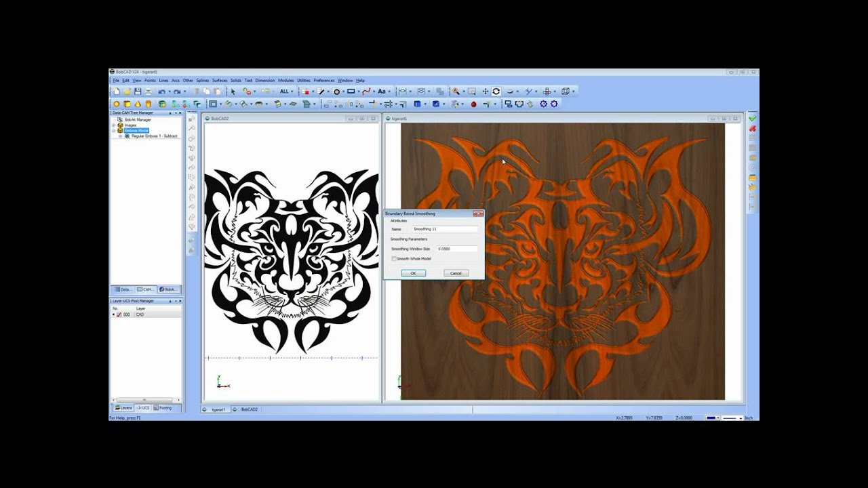Toggle layer 000 CAD red check mark

tap(119, 314)
